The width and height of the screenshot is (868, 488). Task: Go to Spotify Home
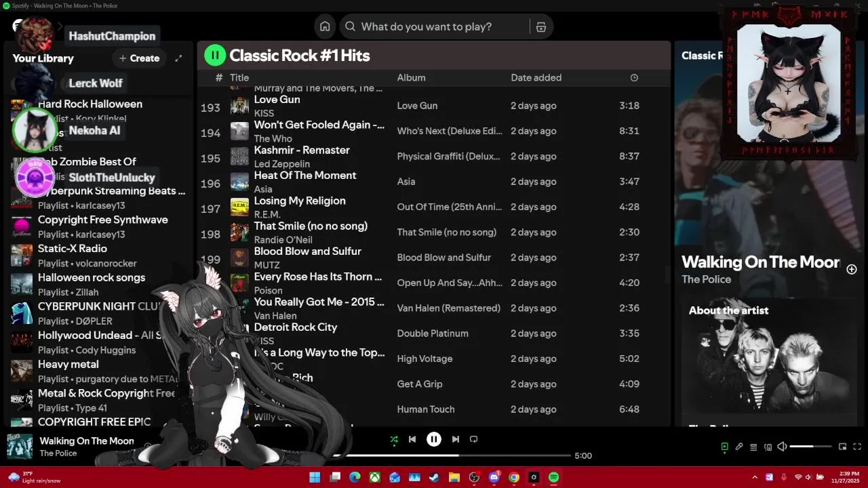click(325, 26)
